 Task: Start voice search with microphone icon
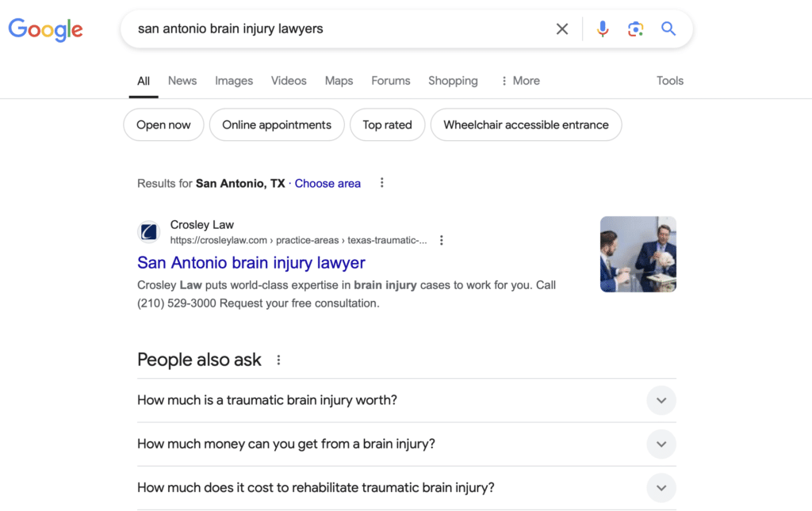603,29
